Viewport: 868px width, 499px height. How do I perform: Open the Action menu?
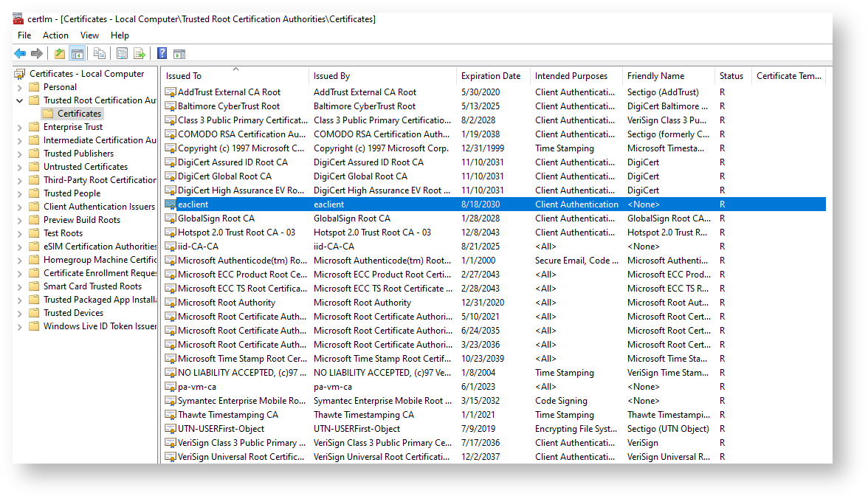(55, 35)
